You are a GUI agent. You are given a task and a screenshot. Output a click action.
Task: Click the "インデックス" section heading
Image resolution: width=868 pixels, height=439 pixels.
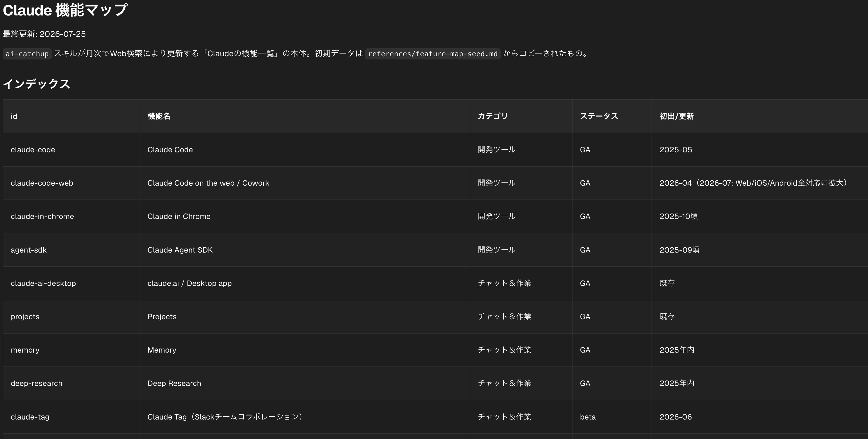36,84
